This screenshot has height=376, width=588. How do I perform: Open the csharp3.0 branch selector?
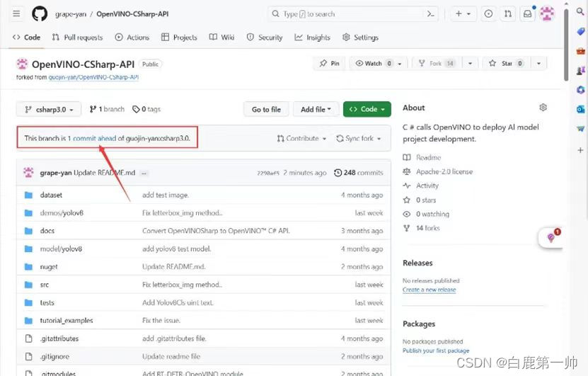tap(48, 109)
